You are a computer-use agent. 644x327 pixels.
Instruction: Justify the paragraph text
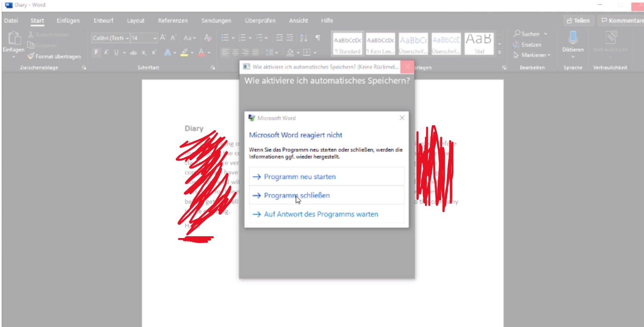click(x=255, y=53)
